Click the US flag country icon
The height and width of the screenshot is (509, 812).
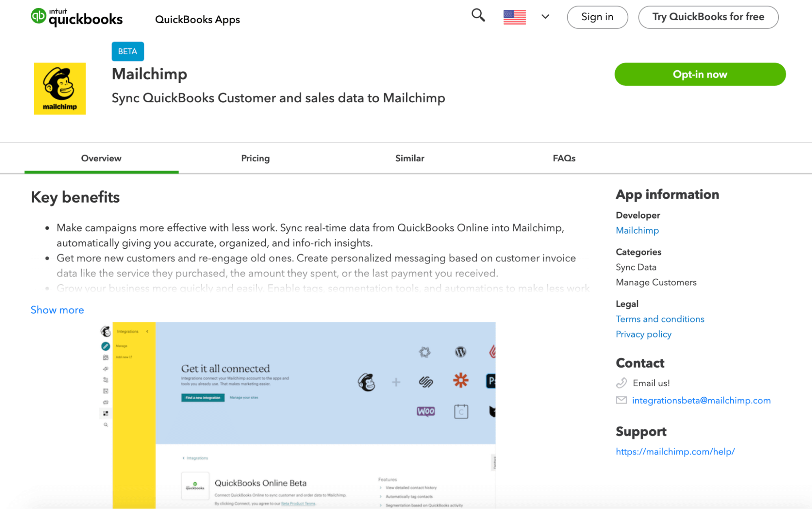pos(514,17)
